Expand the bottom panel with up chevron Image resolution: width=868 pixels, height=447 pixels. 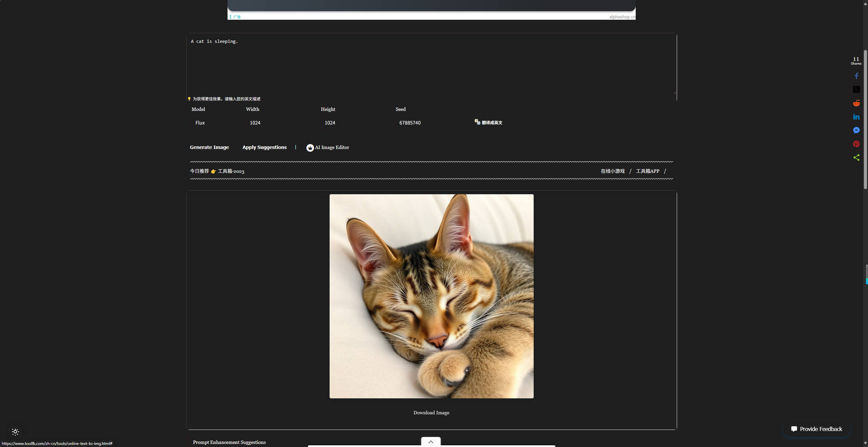[x=431, y=442]
